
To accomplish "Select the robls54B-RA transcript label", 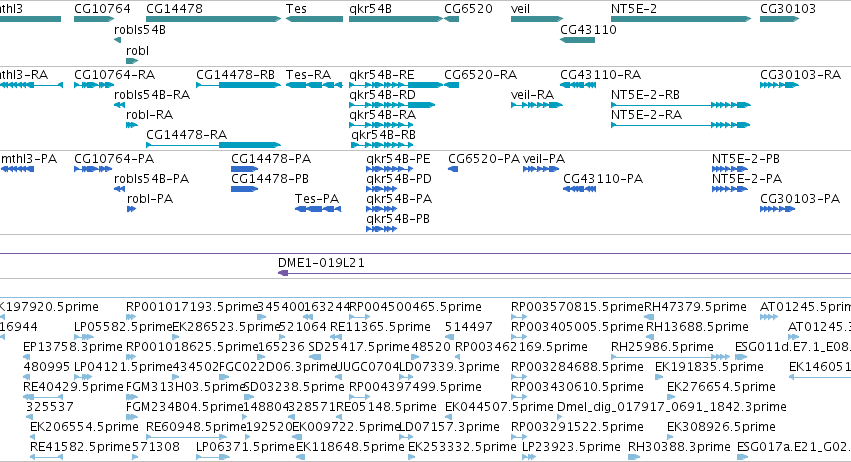I will [152, 94].
